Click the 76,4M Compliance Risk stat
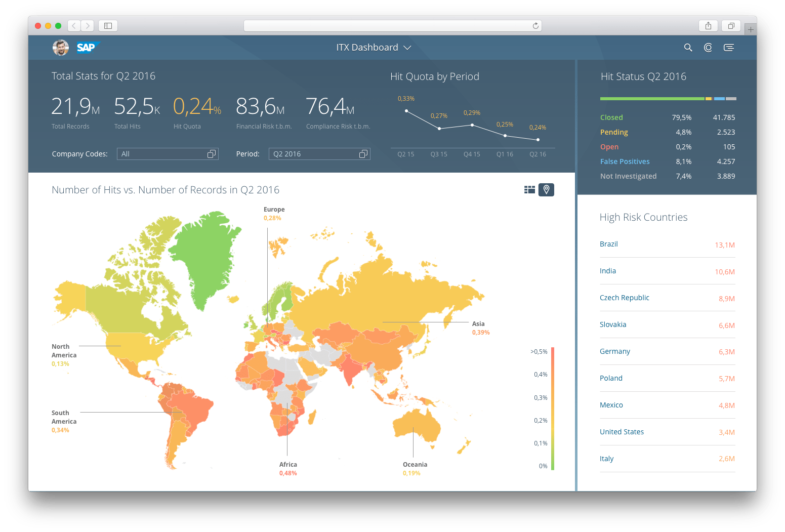 point(338,112)
